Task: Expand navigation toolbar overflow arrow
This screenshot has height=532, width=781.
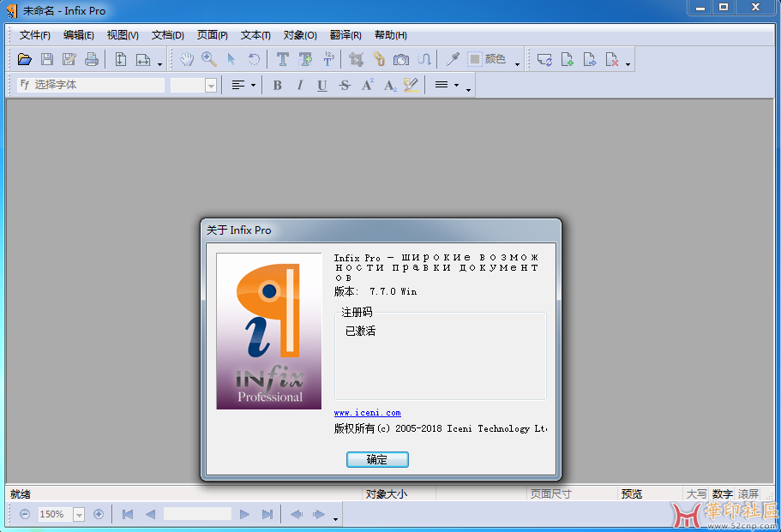Action: pyautogui.click(x=336, y=519)
